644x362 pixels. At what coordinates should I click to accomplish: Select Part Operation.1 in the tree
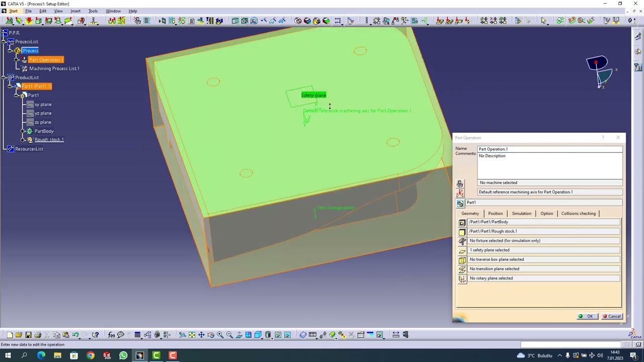tap(46, 60)
